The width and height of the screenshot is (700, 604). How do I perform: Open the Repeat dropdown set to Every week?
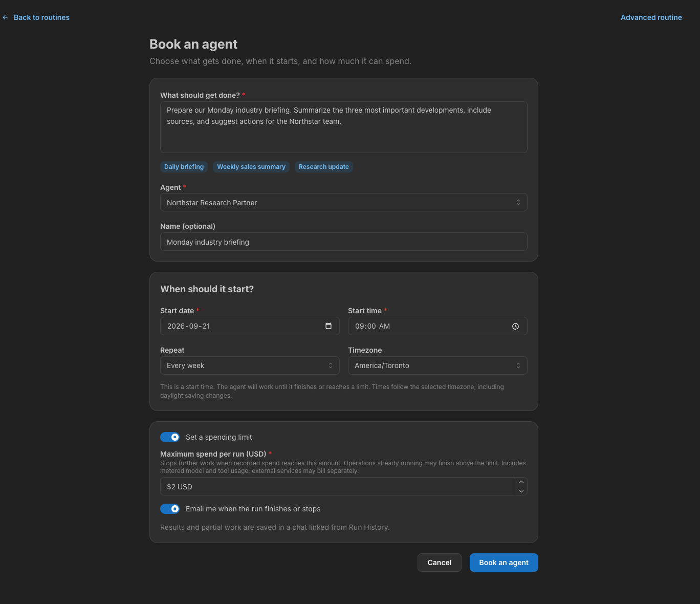[250, 365]
